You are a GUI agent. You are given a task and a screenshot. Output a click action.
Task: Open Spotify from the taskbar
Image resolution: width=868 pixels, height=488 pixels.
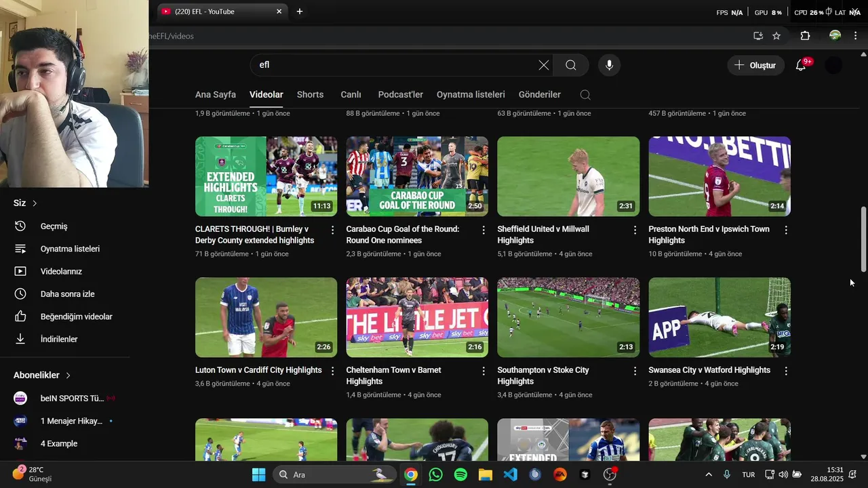(460, 474)
